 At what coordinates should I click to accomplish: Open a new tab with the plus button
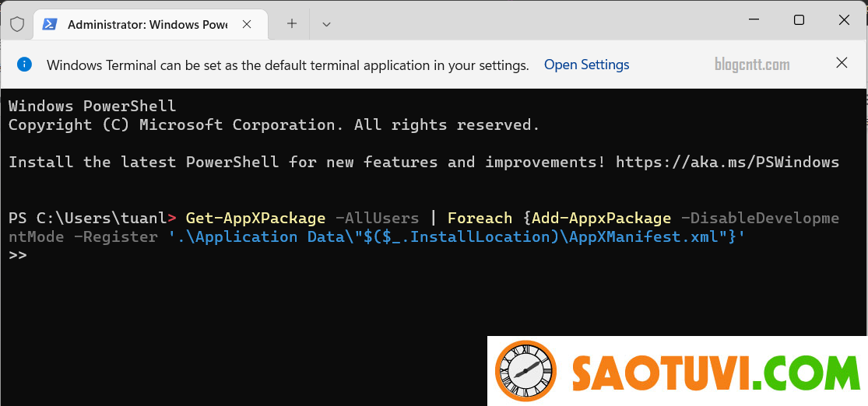[x=292, y=24]
